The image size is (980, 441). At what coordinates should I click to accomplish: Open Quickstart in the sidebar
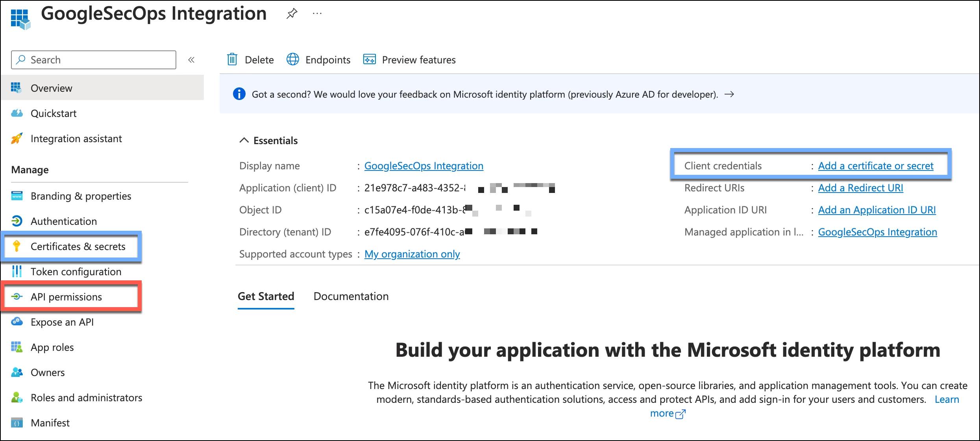(54, 113)
